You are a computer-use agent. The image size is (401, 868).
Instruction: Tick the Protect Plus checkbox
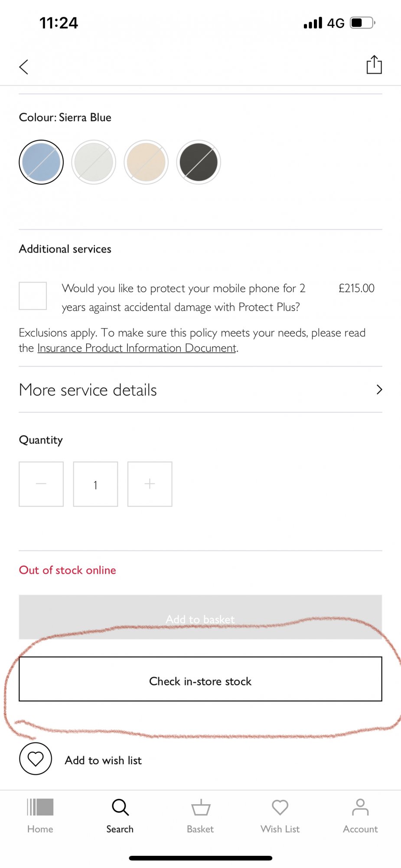pyautogui.click(x=33, y=296)
